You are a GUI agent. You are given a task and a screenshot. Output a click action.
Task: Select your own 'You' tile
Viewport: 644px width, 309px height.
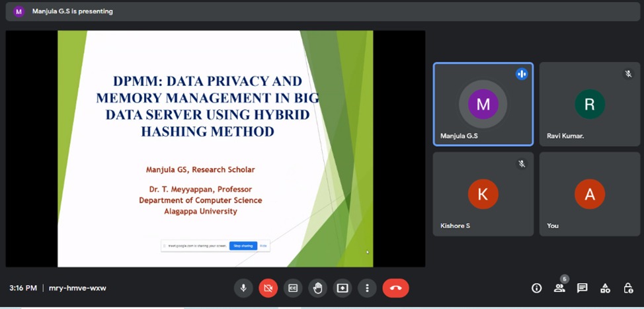pyautogui.click(x=589, y=194)
